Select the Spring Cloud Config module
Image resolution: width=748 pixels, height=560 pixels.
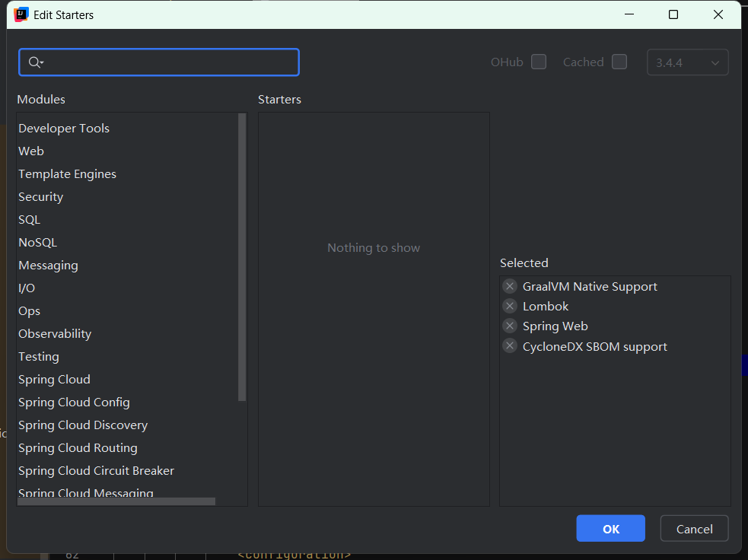128,402
